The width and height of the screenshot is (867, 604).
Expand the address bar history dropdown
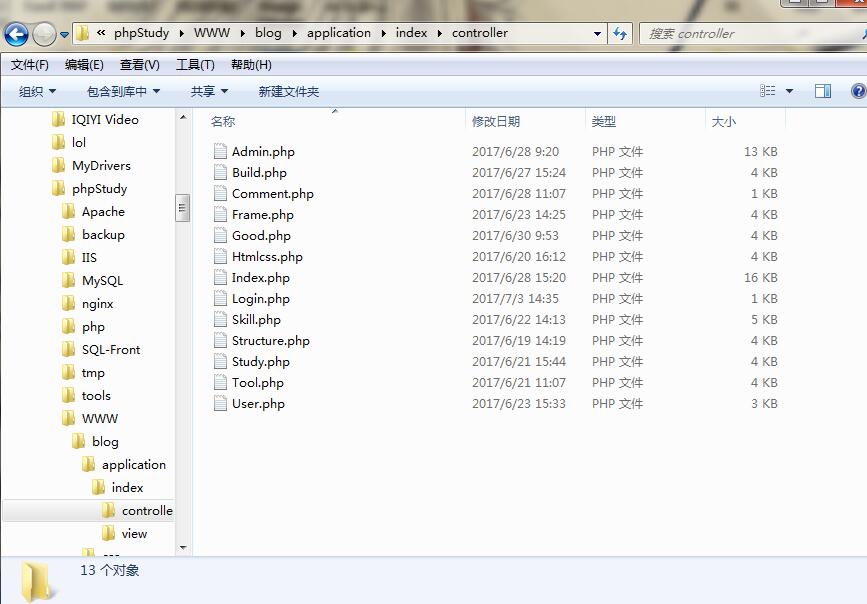598,33
